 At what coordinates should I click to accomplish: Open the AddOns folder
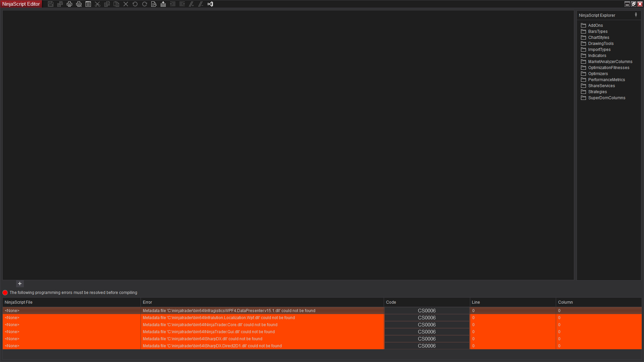[x=595, y=25]
